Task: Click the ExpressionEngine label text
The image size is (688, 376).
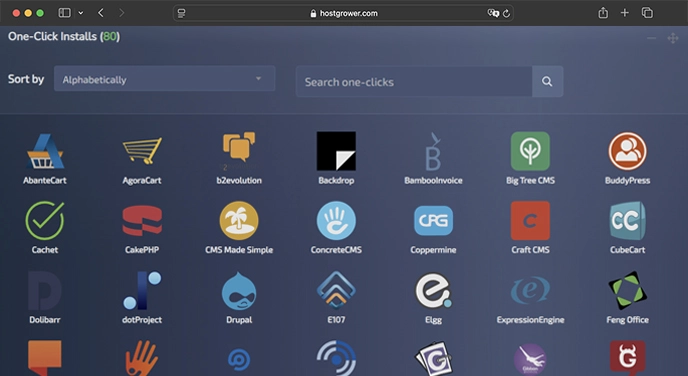Action: (x=530, y=320)
